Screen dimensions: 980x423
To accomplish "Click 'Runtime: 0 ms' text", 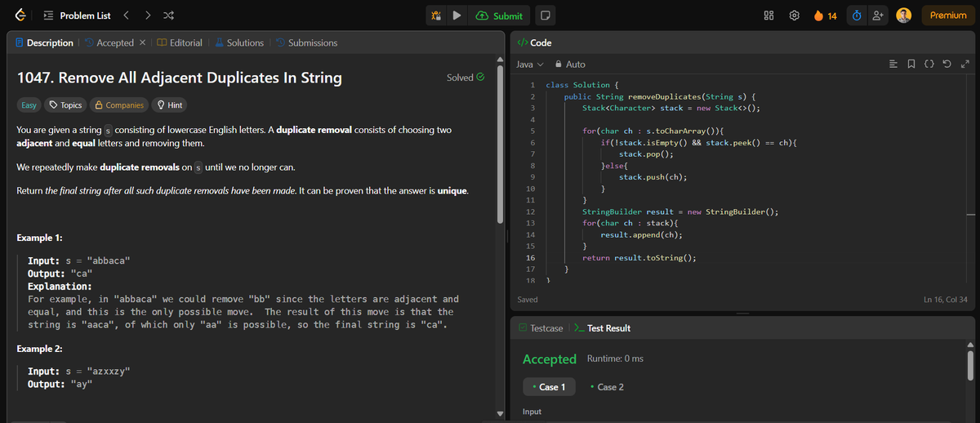I will 615,359.
